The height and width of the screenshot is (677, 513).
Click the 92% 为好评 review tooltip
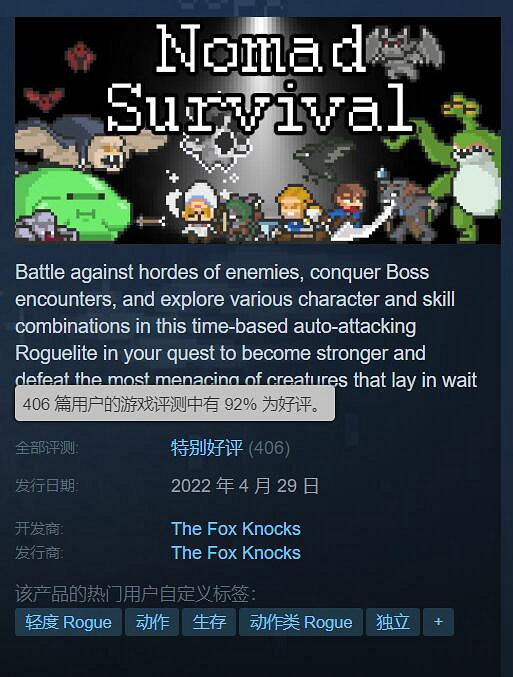click(175, 404)
